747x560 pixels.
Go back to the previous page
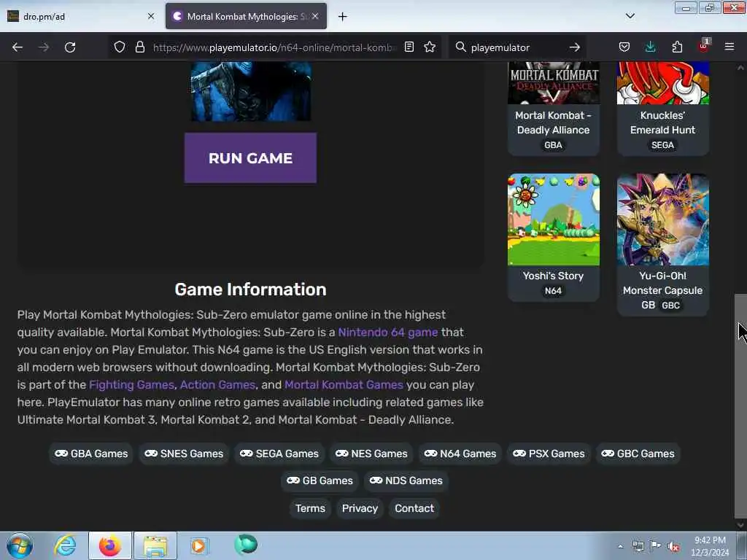click(18, 47)
